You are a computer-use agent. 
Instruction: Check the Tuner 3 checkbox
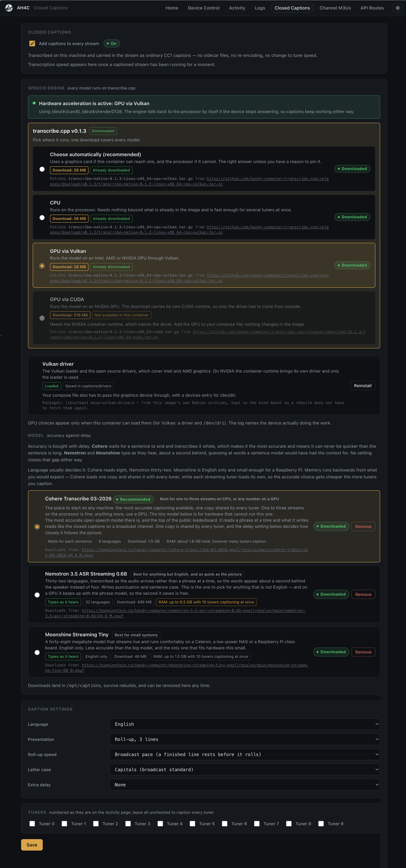pyautogui.click(x=128, y=823)
